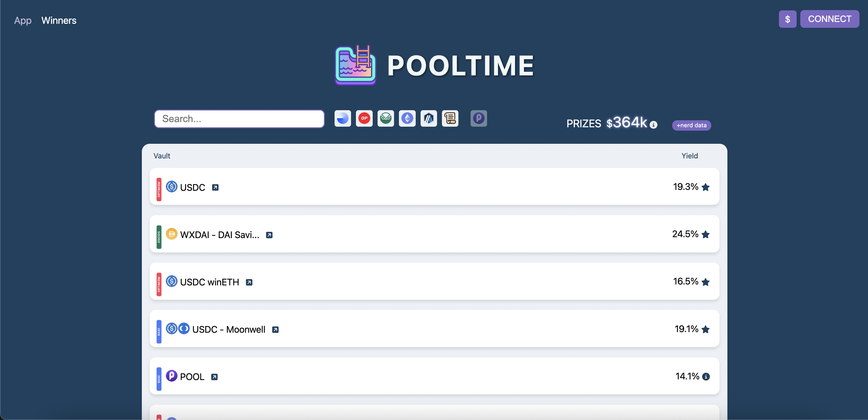Filter vaults by the Base chain icon
Image resolution: width=868 pixels, height=420 pixels.
[x=342, y=118]
